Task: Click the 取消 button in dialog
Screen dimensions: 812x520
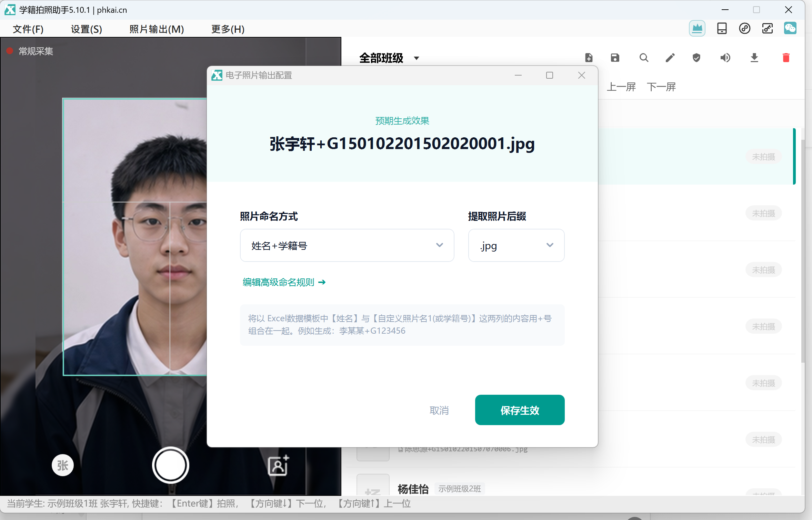Action: [x=439, y=410]
